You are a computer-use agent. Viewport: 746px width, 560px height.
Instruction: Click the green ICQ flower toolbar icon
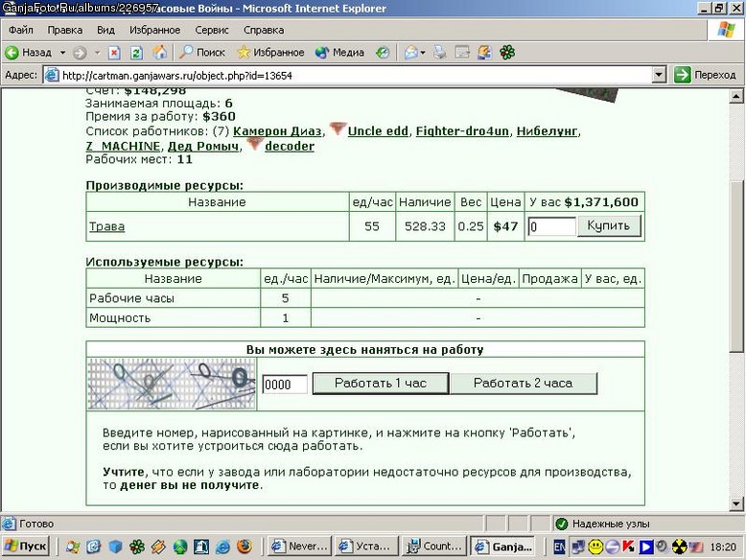(507, 53)
